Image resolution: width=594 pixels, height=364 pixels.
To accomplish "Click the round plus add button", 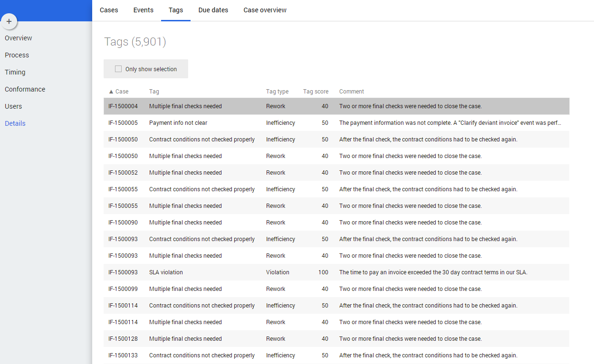I will pos(9,21).
